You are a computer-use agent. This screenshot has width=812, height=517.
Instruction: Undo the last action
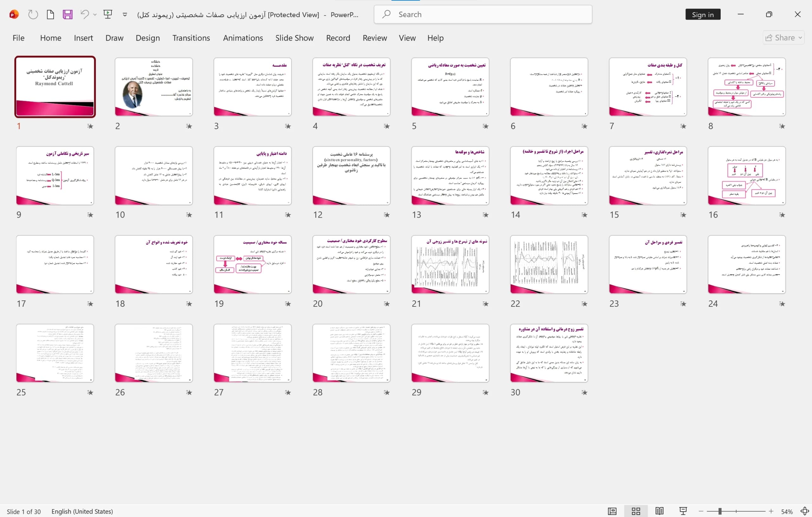click(x=85, y=15)
